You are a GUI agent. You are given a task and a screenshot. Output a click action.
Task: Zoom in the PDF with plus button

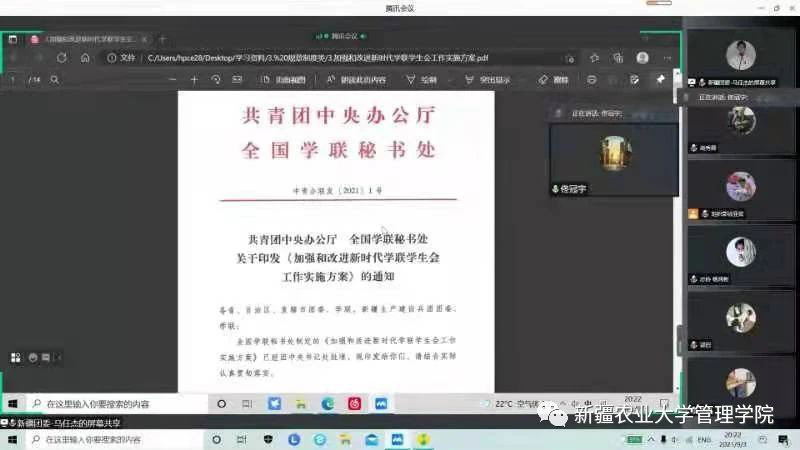(194, 79)
